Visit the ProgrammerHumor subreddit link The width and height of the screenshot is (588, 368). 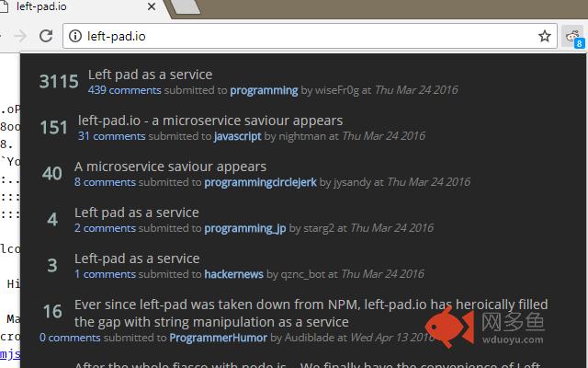click(219, 338)
